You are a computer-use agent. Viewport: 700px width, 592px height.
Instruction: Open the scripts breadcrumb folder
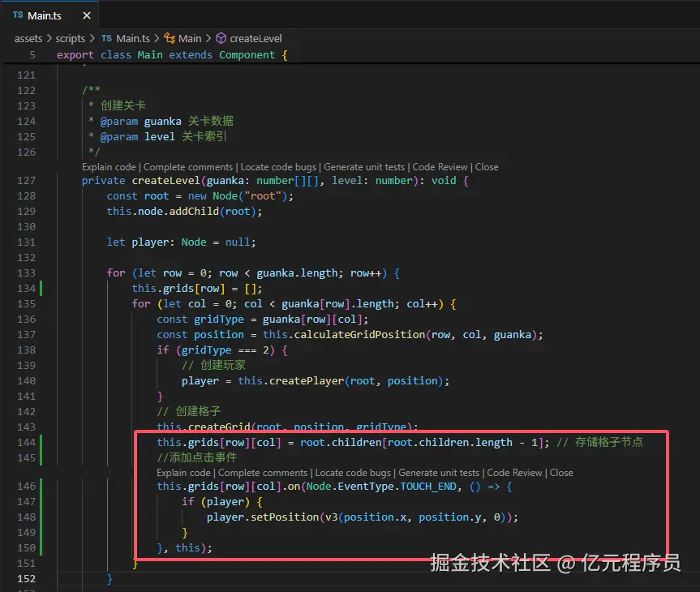[x=71, y=38]
